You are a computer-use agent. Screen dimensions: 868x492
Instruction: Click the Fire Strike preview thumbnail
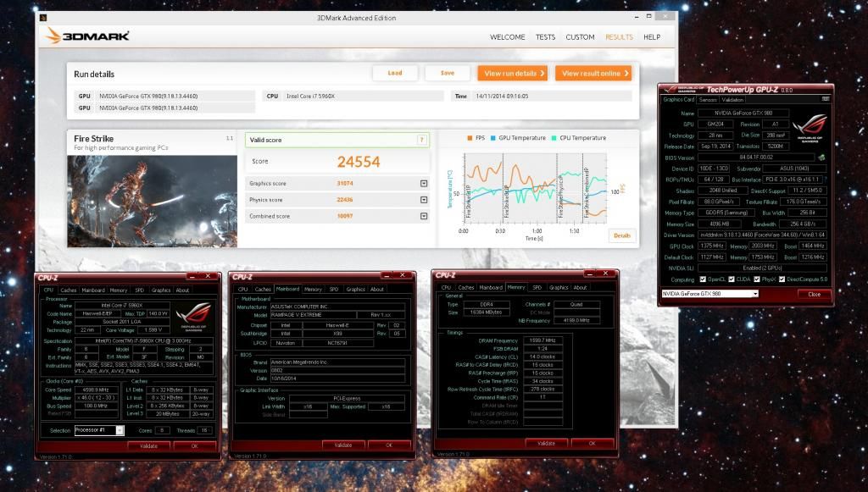point(153,202)
